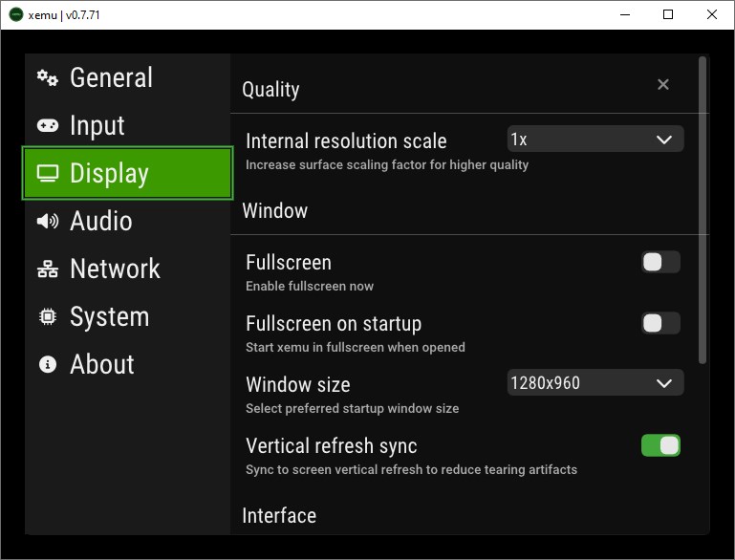This screenshot has width=735, height=560.
Task: Turn on Fullscreen on startup
Action: click(x=660, y=323)
